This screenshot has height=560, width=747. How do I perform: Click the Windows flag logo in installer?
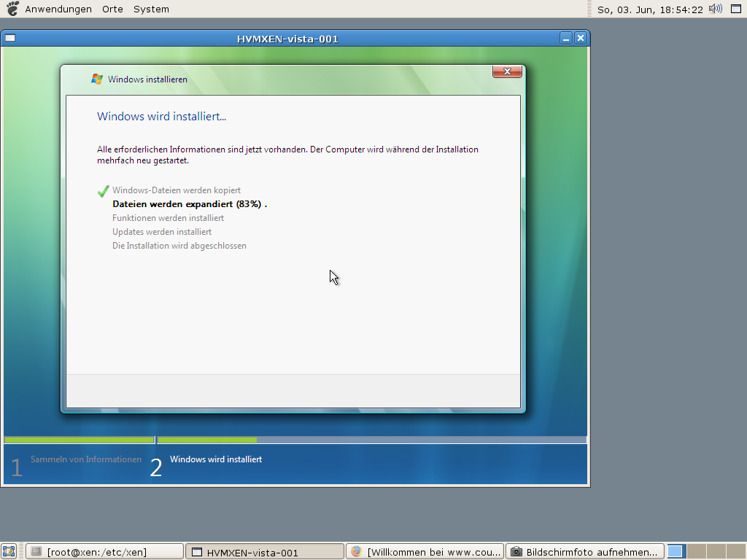click(97, 79)
